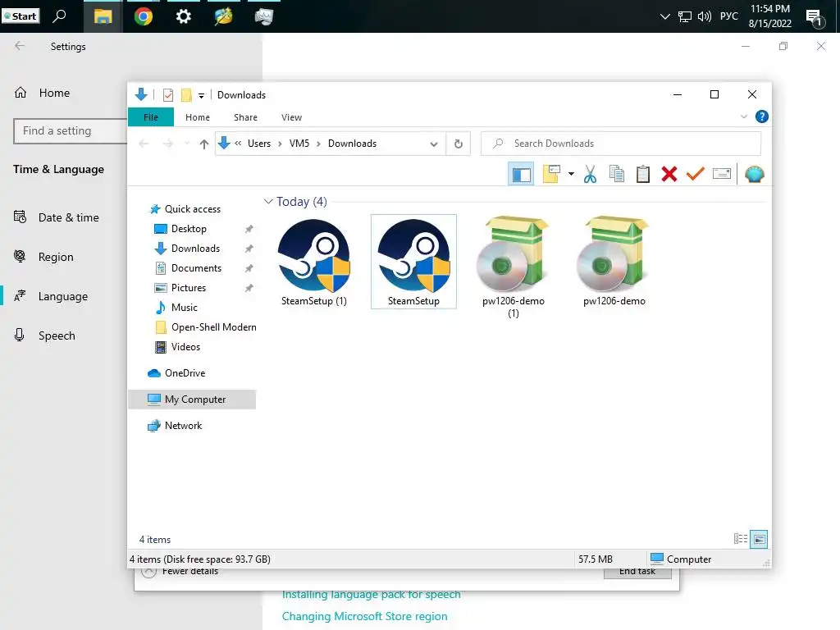Viewport: 840px width, 630px height.
Task: Open the File ribbon tab
Action: coord(151,117)
